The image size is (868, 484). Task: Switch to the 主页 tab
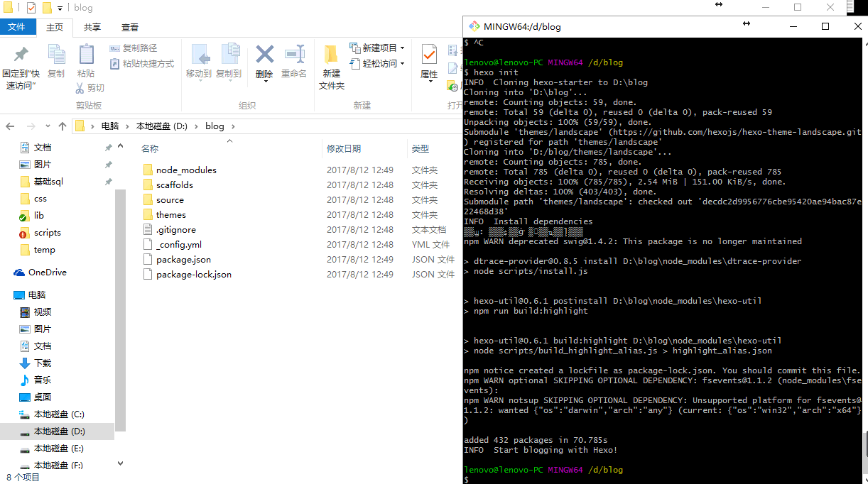click(55, 27)
